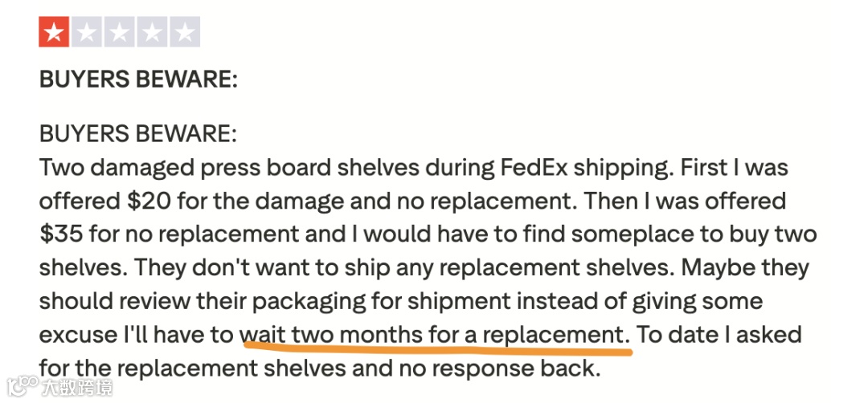Click the 大数跨境 watermark text
Viewport: 868px width, 403px height.
pyautogui.click(x=77, y=387)
